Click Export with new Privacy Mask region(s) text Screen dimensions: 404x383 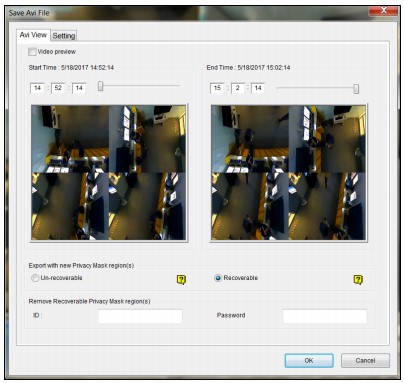(x=81, y=266)
